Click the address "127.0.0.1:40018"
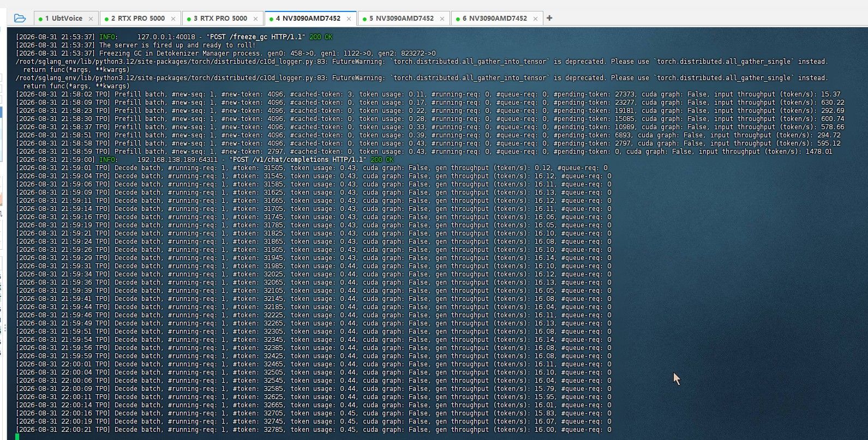The image size is (868, 440). tap(166, 37)
